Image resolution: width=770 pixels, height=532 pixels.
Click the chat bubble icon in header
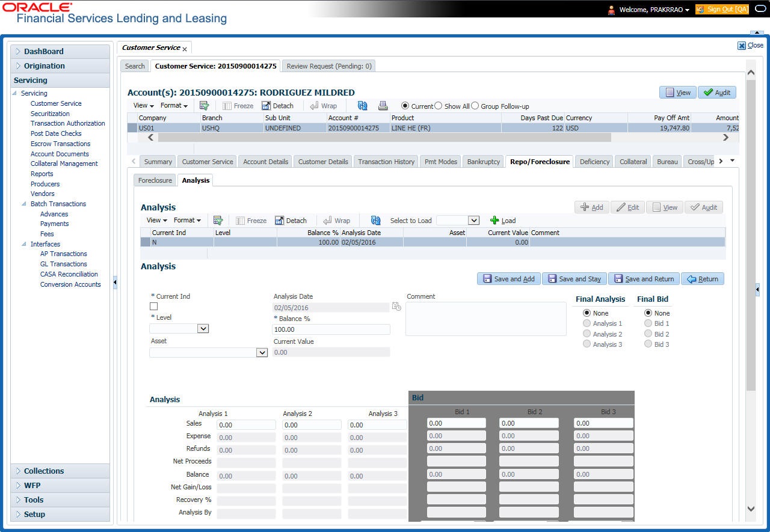tap(760, 10)
